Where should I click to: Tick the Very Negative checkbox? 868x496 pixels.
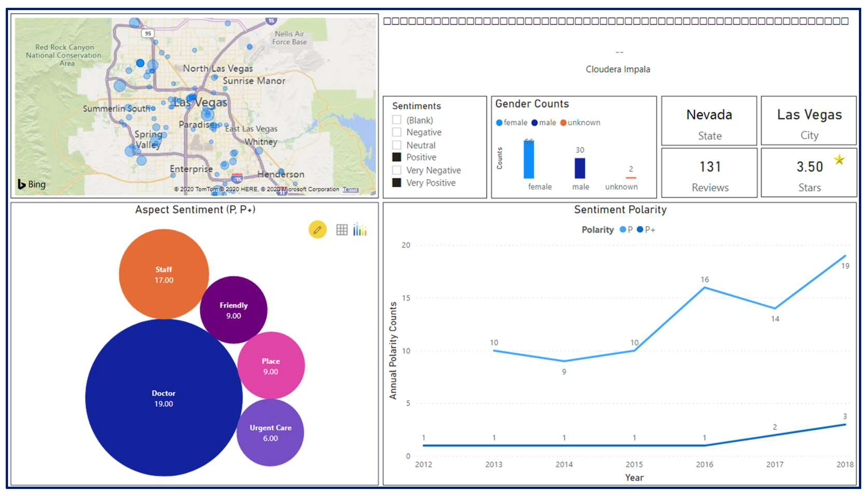[x=396, y=170]
